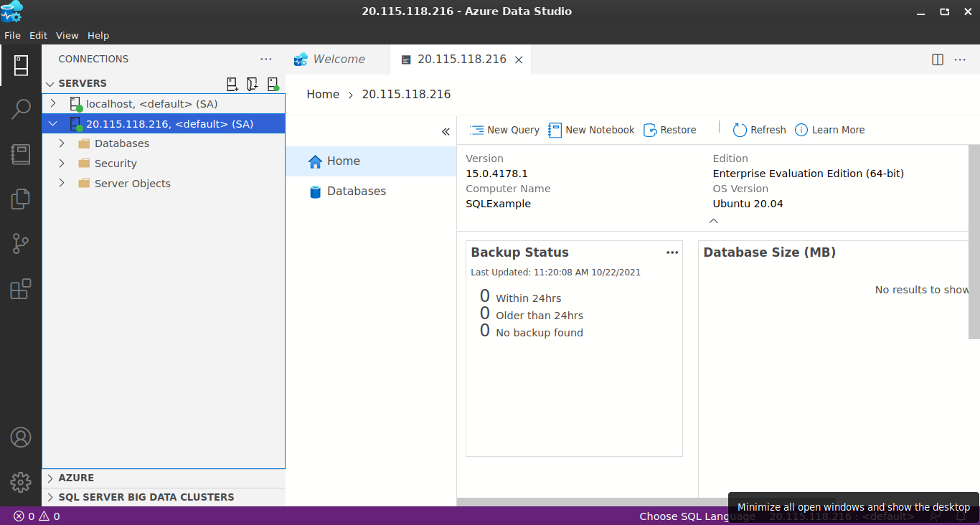The height and width of the screenshot is (525, 980).
Task: Click the No backup found row
Action: [531, 331]
